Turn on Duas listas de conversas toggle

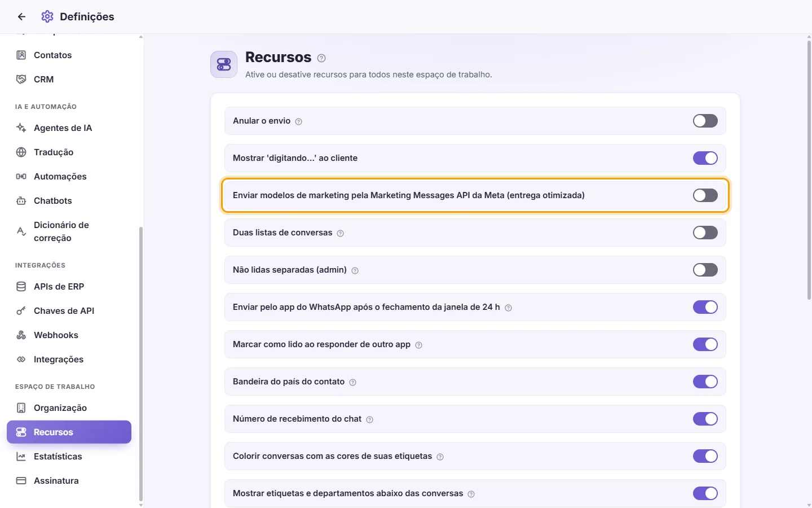click(705, 233)
